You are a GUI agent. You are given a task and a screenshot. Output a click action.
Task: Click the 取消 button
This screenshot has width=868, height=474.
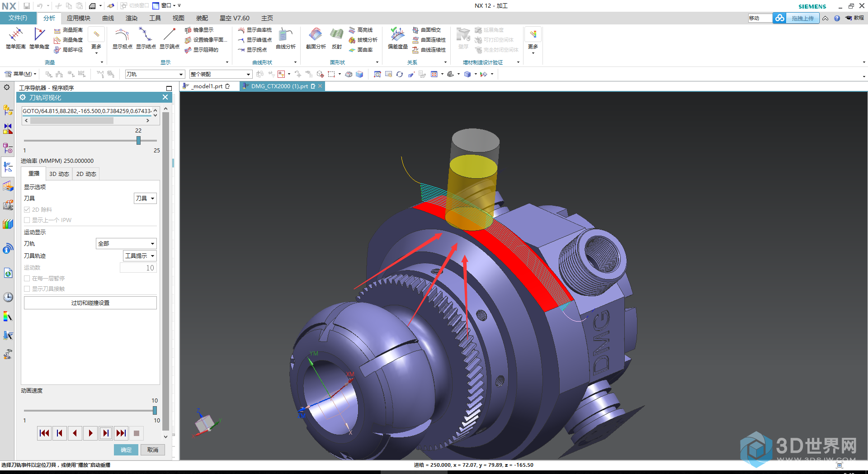(153, 450)
